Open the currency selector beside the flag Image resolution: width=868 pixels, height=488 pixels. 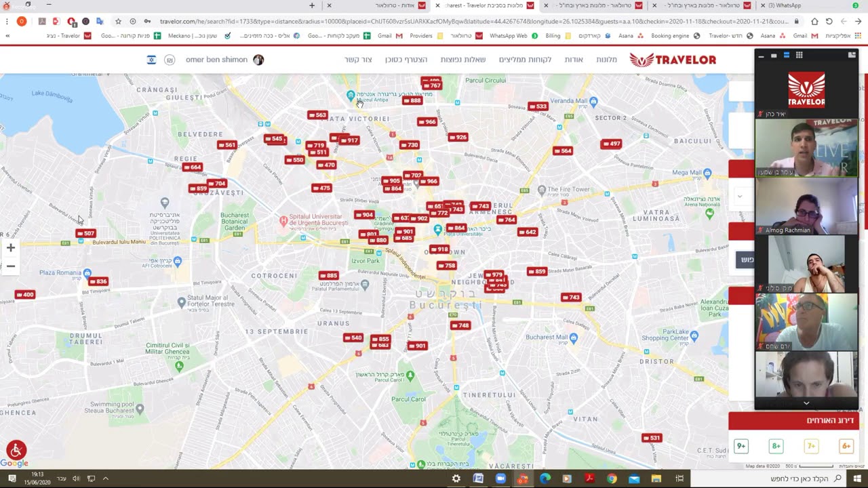pyautogui.click(x=170, y=60)
